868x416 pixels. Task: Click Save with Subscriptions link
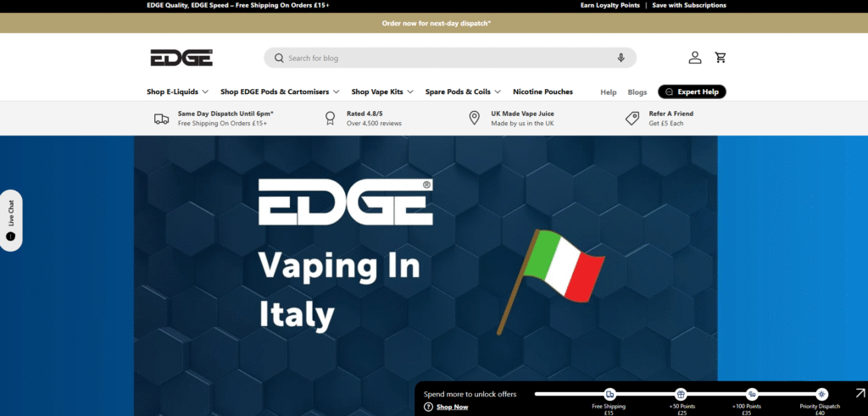point(689,6)
